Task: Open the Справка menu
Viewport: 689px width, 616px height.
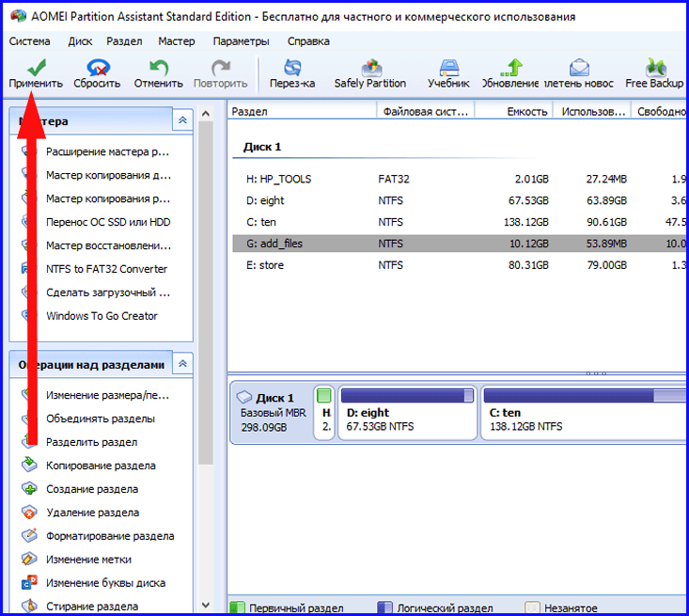Action: coord(308,41)
